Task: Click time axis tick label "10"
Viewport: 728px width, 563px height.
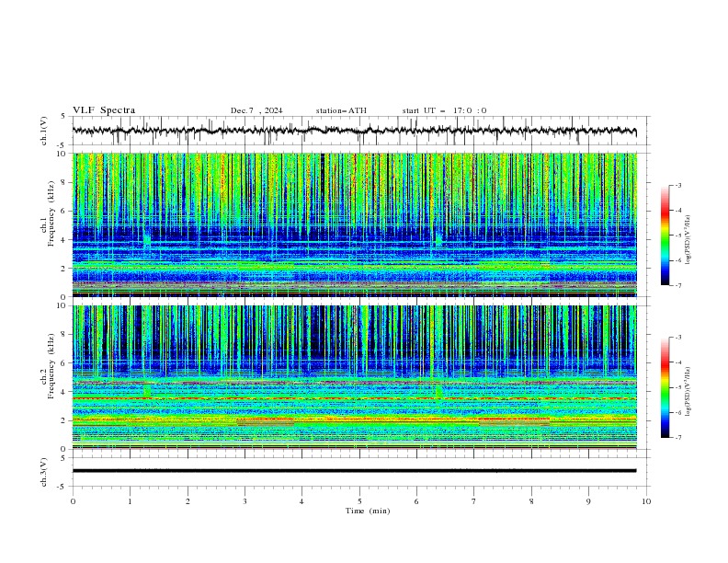Action: pos(646,501)
